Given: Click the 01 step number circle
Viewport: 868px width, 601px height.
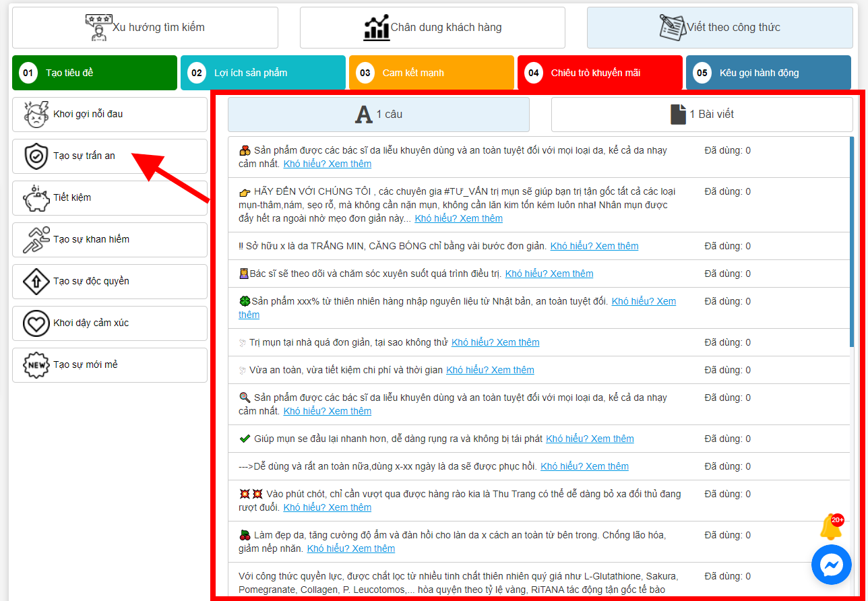Looking at the screenshot, I should click(x=28, y=73).
